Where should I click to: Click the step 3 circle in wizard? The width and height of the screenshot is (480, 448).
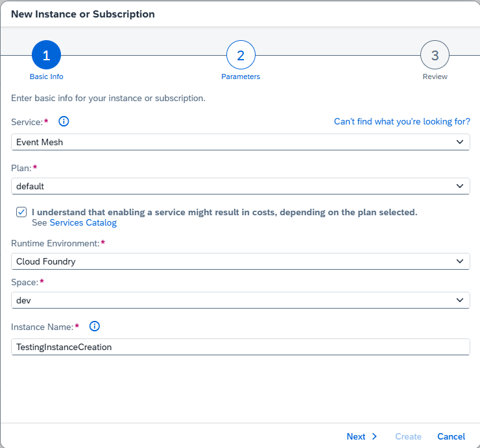(435, 56)
